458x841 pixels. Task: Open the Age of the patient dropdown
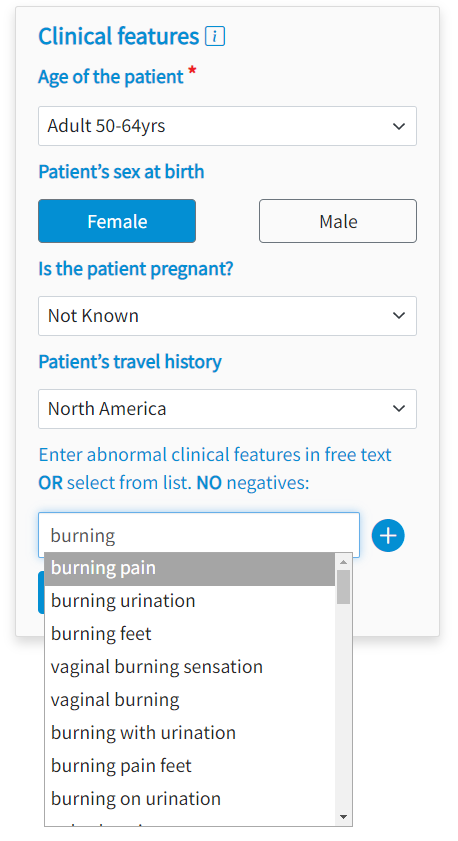(227, 126)
